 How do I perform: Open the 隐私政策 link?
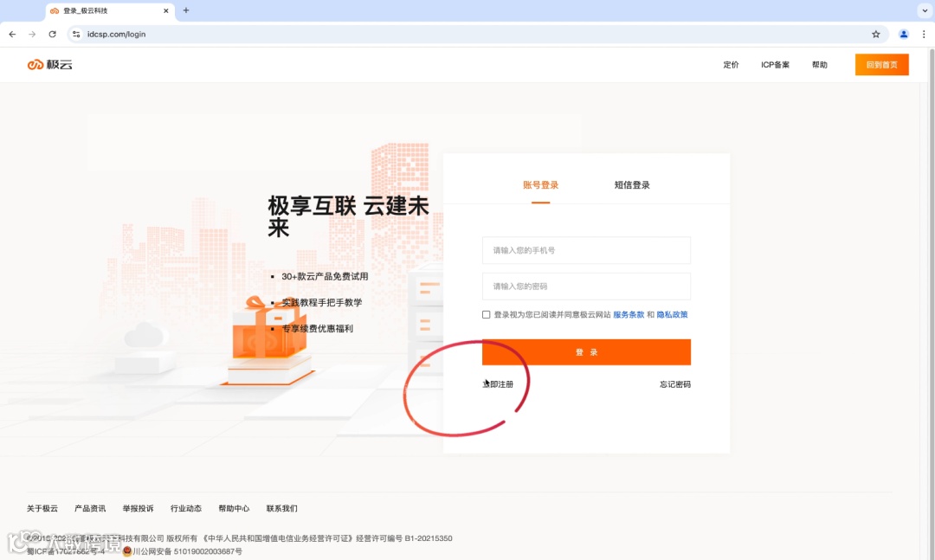[x=672, y=314]
